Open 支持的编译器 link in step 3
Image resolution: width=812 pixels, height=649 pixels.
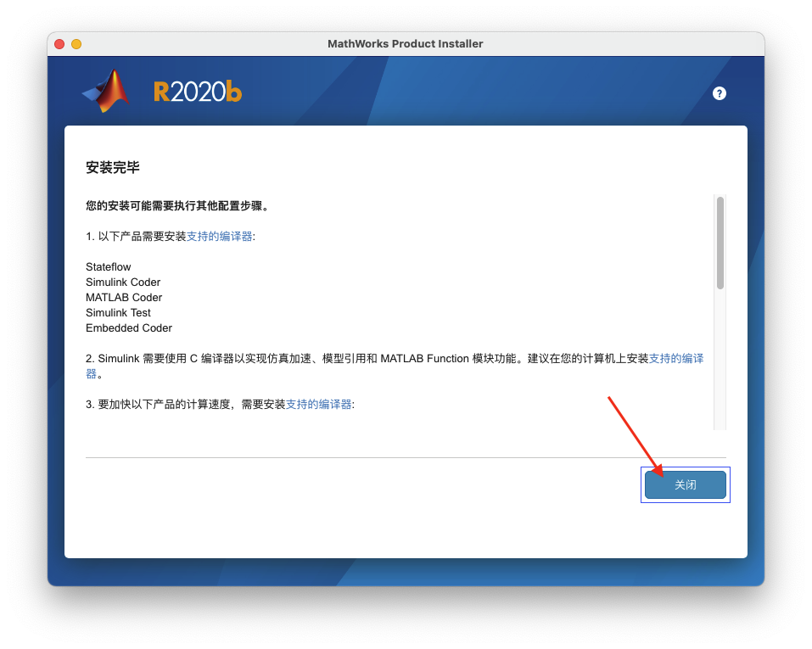coord(319,405)
